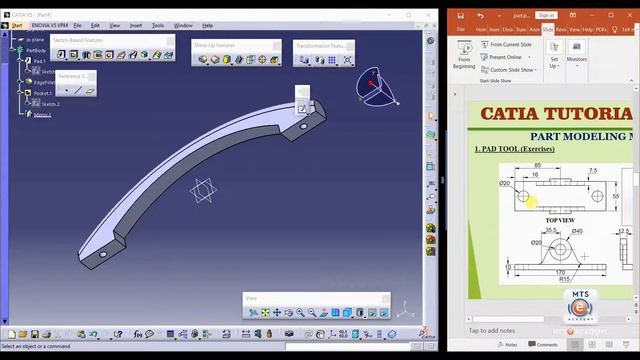Click From Current Slide in PowerPoint
Image resolution: width=640 pixels, height=360 pixels.
(x=507, y=44)
